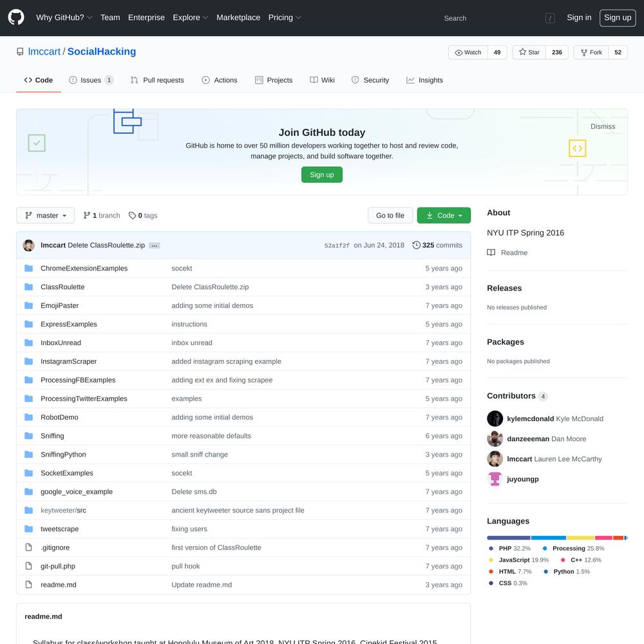644x644 pixels.
Task: Open the Marketplace navigation link
Action: click(238, 17)
